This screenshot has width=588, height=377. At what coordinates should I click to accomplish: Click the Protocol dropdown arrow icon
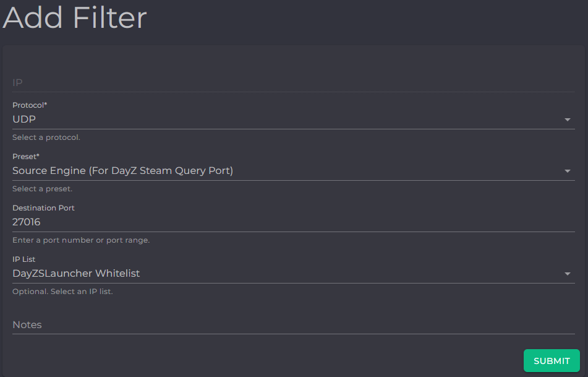tap(568, 119)
